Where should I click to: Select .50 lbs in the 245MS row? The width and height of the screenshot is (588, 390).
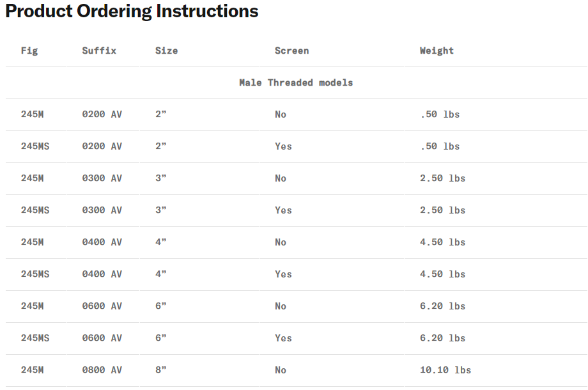click(x=440, y=146)
